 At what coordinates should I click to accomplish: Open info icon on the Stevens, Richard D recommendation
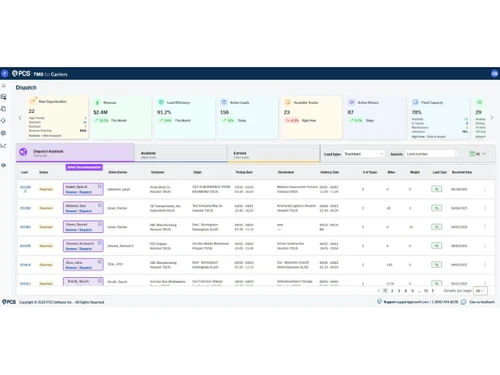[x=99, y=243]
